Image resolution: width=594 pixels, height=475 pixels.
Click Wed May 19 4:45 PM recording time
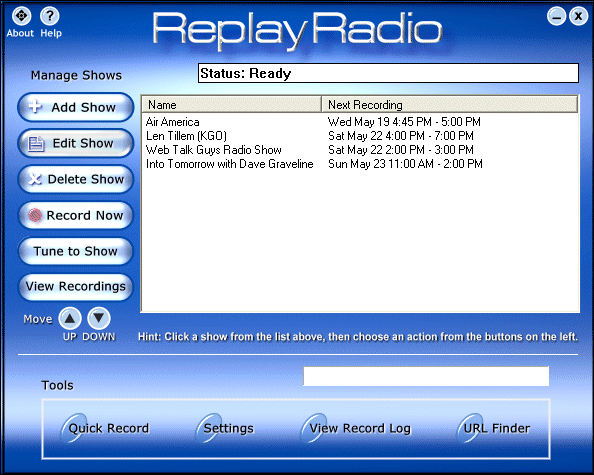pos(404,122)
